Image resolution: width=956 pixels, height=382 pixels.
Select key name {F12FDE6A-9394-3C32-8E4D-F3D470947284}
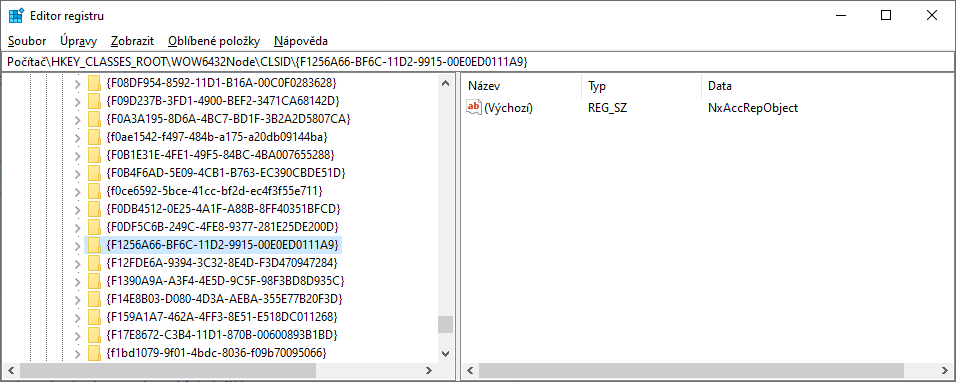click(x=222, y=263)
